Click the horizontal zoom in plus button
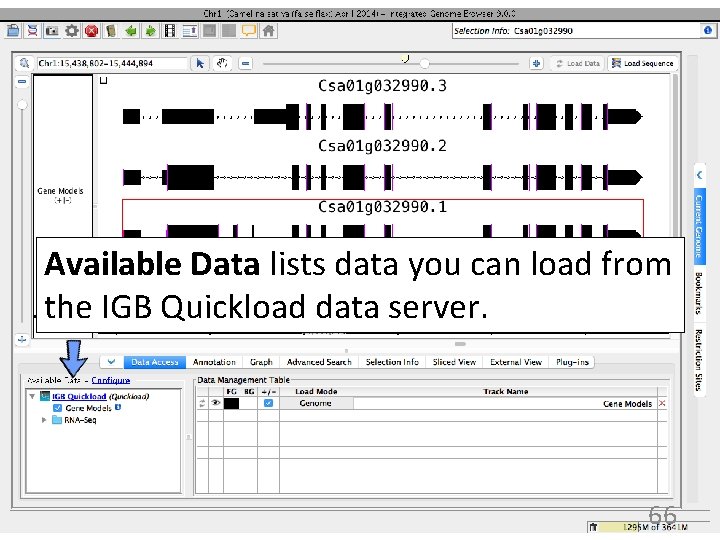Image resolution: width=720 pixels, height=540 pixels. click(536, 63)
